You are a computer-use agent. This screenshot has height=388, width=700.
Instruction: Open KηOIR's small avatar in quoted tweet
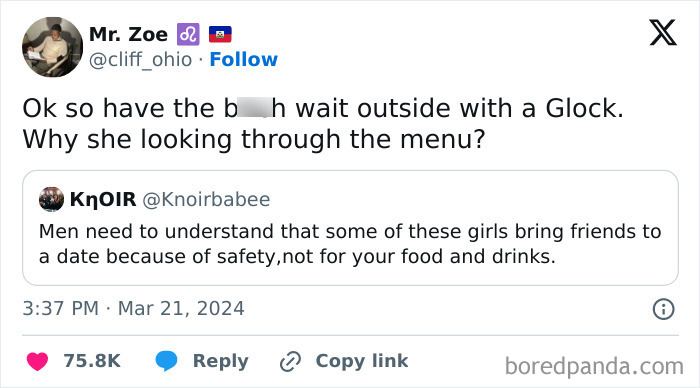pos(51,199)
